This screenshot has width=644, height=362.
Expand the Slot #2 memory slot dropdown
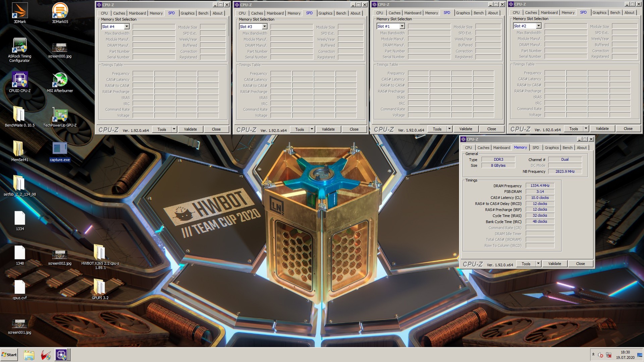[x=539, y=26]
